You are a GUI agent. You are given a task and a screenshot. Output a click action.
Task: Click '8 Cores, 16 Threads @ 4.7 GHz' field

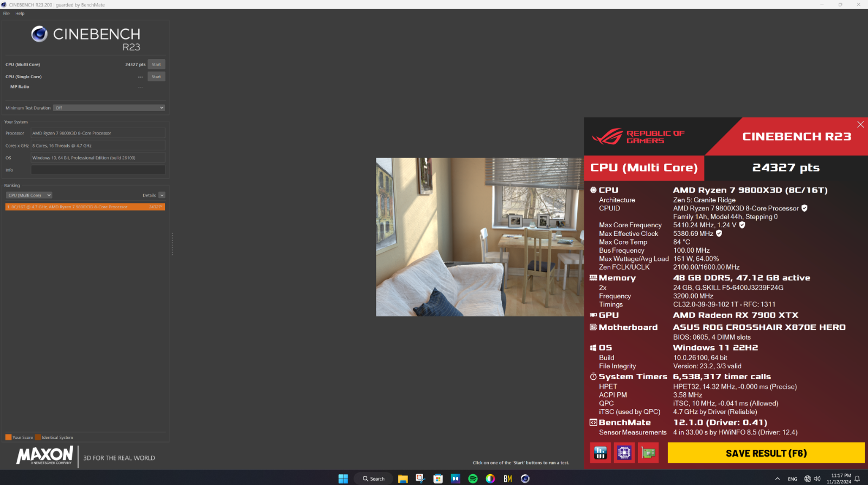click(98, 145)
